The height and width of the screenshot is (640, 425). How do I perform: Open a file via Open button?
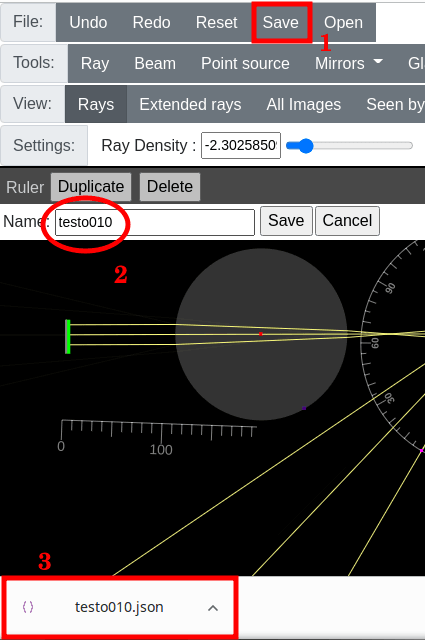pos(343,22)
